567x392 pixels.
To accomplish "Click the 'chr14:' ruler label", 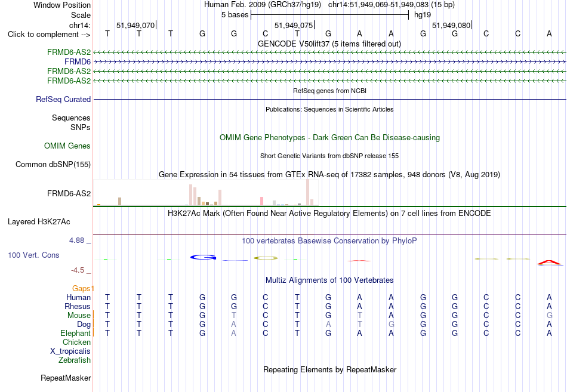I will pyautogui.click(x=80, y=25).
